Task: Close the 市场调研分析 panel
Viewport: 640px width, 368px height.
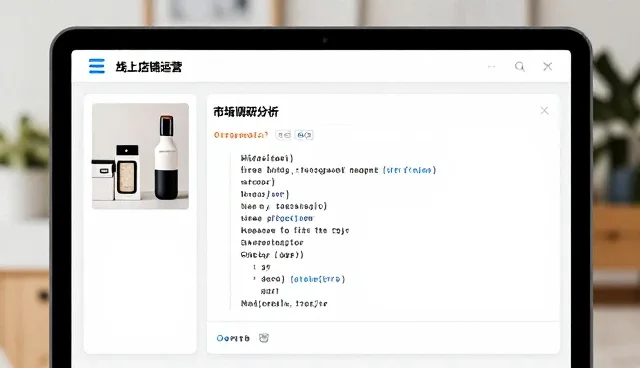Action: click(544, 111)
